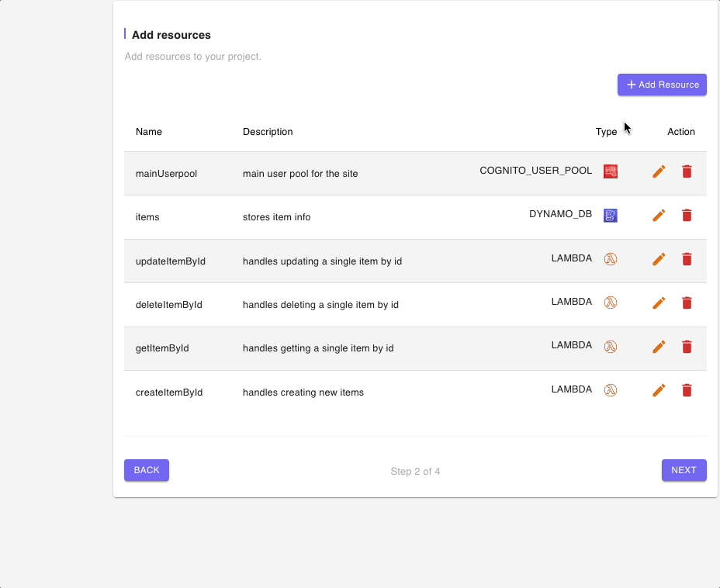Delete the items DynamoDB resource
Viewport: 720px width, 588px height.
pos(687,216)
